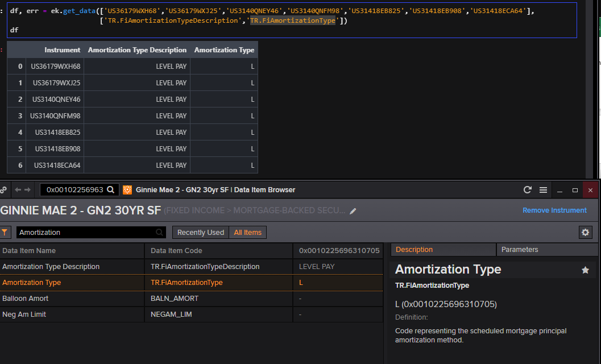601x364 pixels.
Task: Click the Data Item Code column header
Action: (x=218, y=251)
